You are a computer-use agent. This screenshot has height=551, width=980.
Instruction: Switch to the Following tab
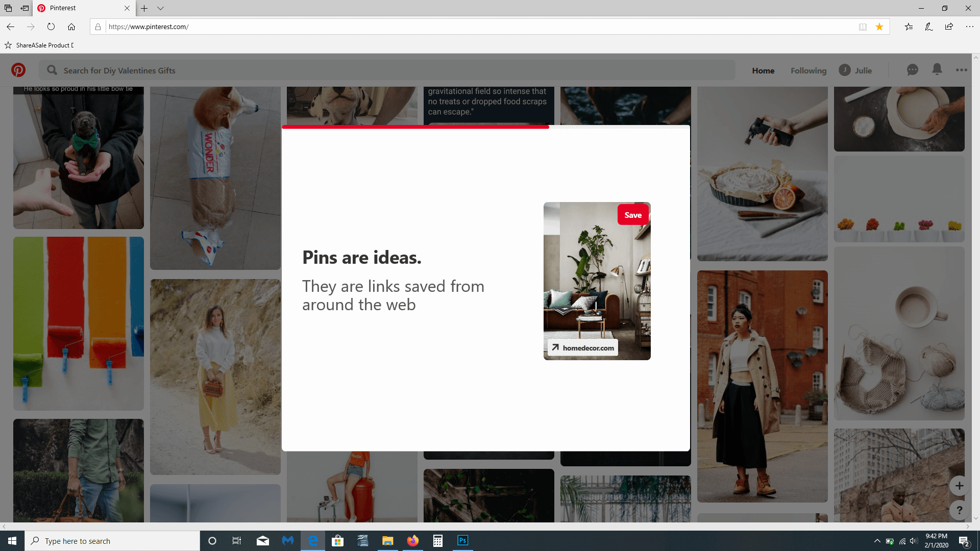pyautogui.click(x=808, y=70)
